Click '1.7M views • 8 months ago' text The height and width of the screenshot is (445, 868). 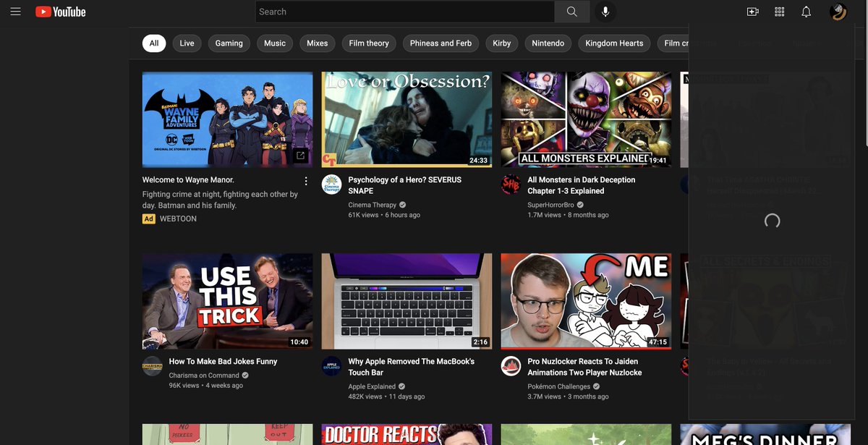click(x=568, y=215)
